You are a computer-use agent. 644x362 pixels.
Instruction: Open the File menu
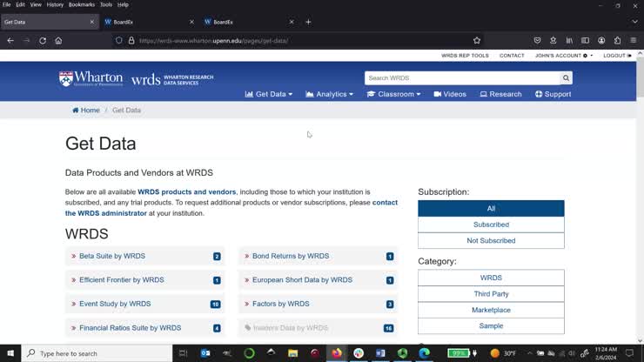(x=7, y=4)
